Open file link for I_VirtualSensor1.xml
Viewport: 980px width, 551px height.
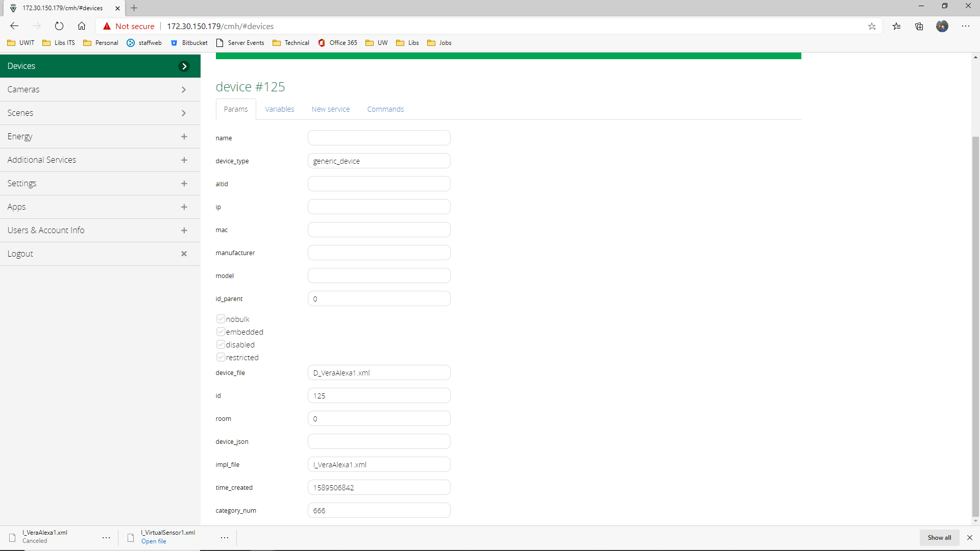[154, 541]
